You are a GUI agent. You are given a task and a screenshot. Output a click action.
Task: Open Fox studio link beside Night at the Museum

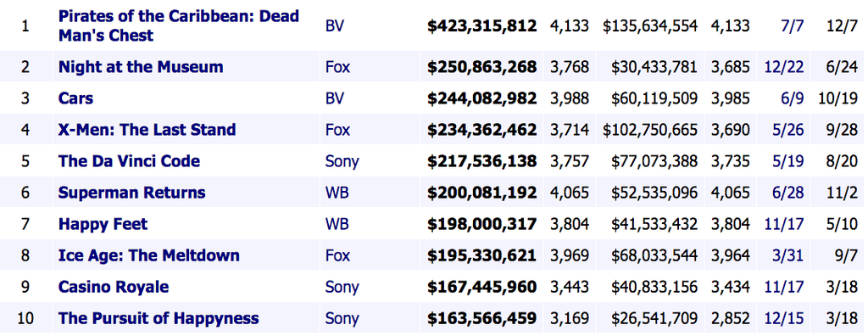click(337, 67)
